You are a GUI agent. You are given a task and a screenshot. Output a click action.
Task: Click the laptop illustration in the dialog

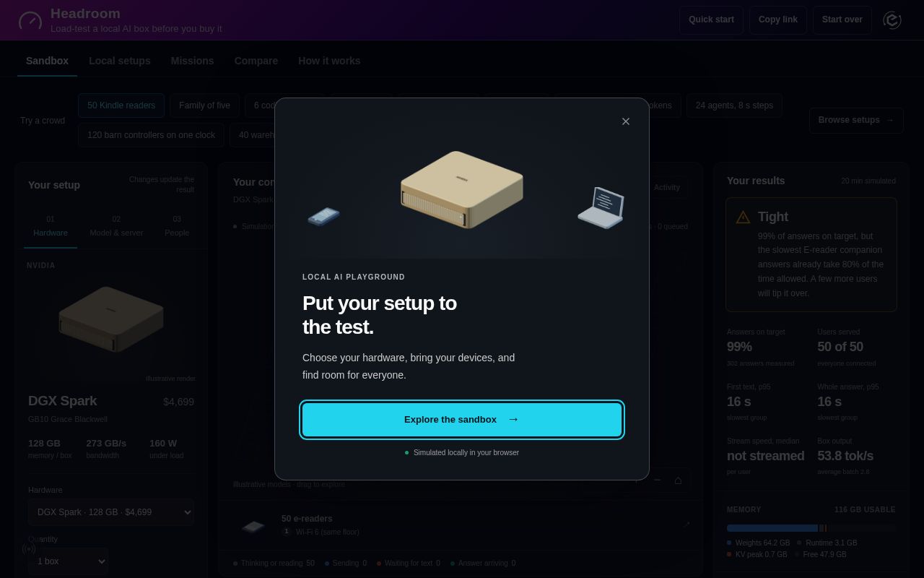601,208
